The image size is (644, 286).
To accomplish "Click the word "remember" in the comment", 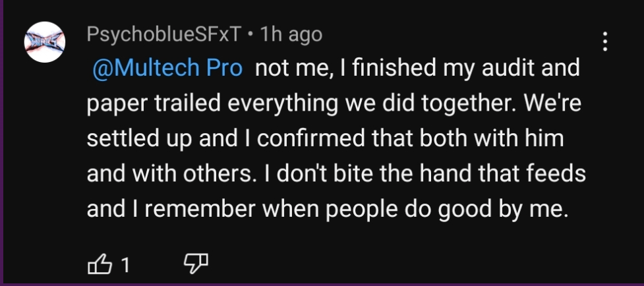I will tap(203, 209).
